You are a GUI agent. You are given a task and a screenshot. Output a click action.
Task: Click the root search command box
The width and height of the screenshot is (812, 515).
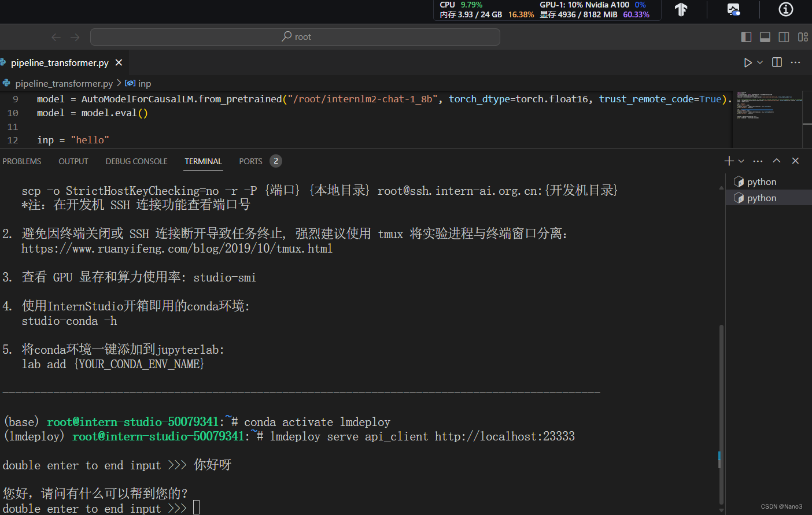point(295,37)
